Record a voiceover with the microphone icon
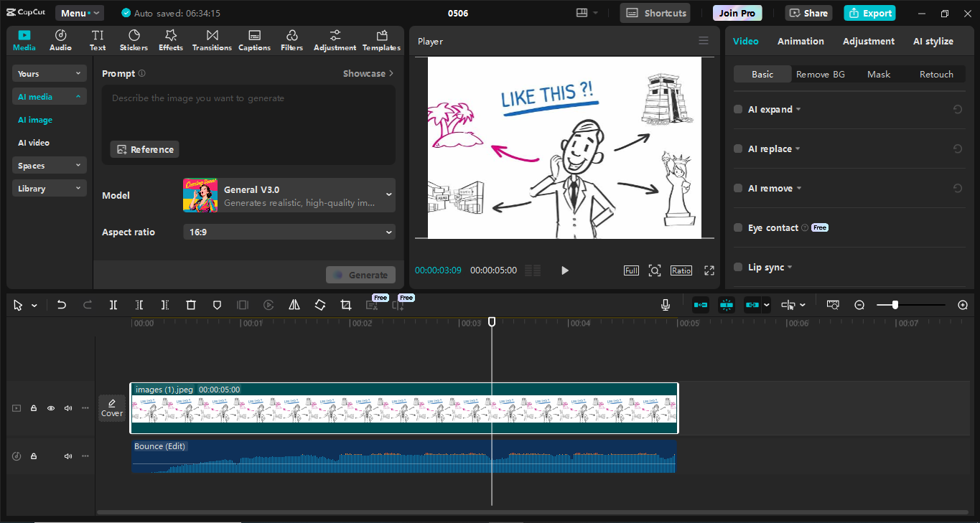Screen dimensions: 980x523 click(666, 304)
